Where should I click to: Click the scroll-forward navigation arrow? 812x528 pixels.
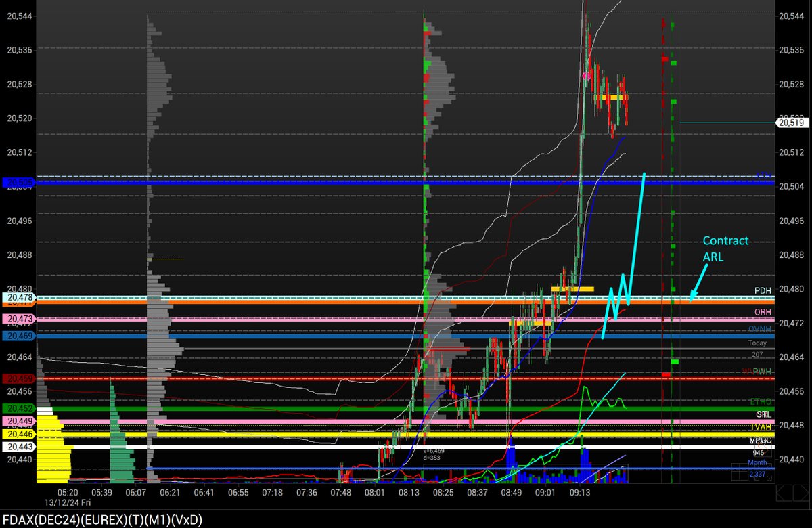pyautogui.click(x=800, y=492)
